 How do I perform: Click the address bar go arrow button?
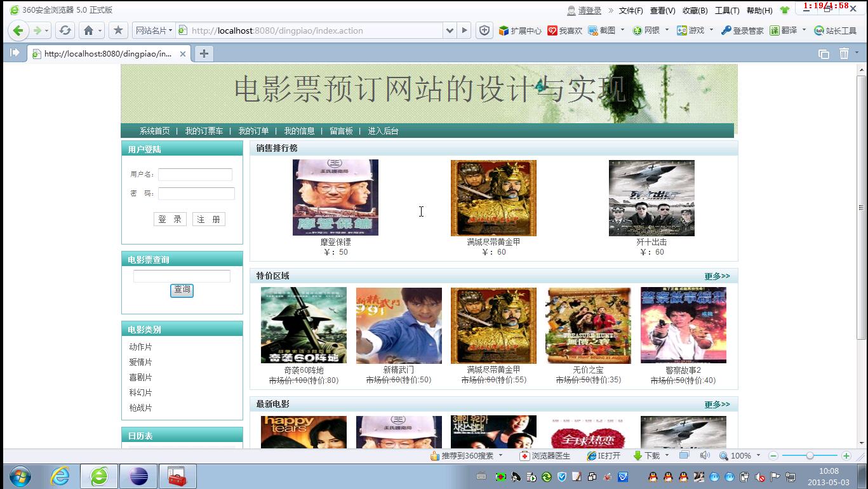pos(464,30)
